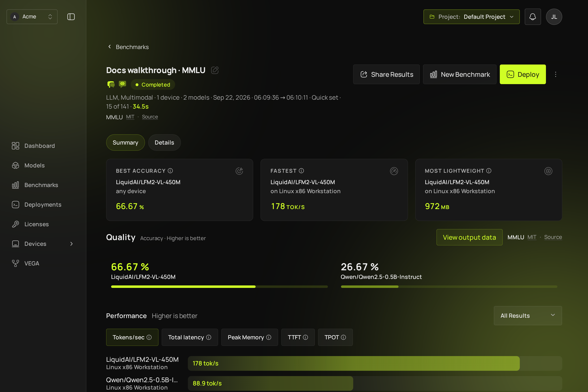
Task: Click the info icon beside Fastest
Action: (301, 171)
